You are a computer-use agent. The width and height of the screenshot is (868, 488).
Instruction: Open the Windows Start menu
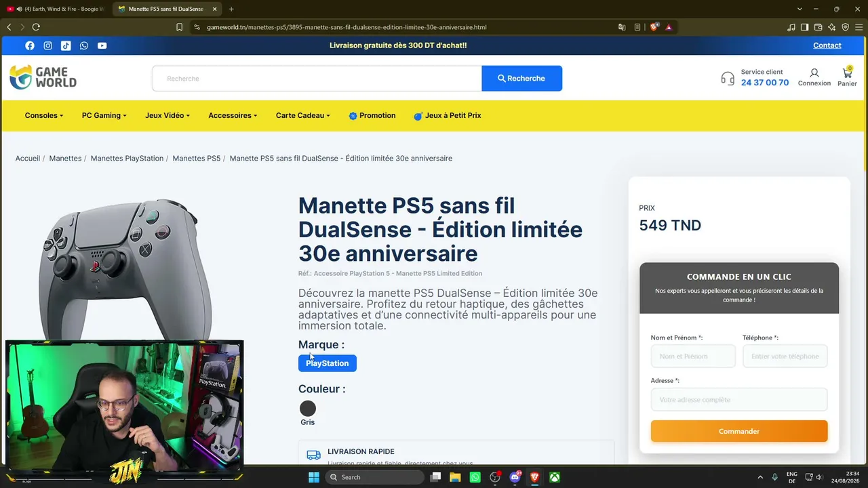pos(314,477)
